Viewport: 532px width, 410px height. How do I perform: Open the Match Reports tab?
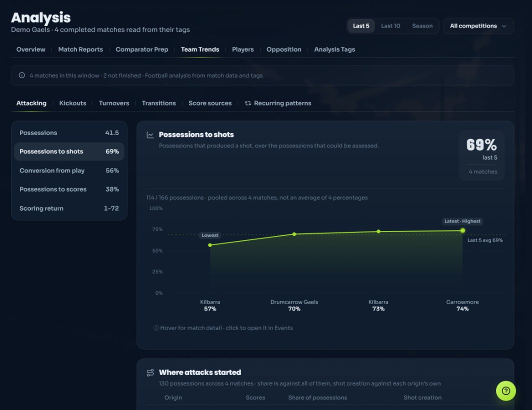(x=80, y=49)
